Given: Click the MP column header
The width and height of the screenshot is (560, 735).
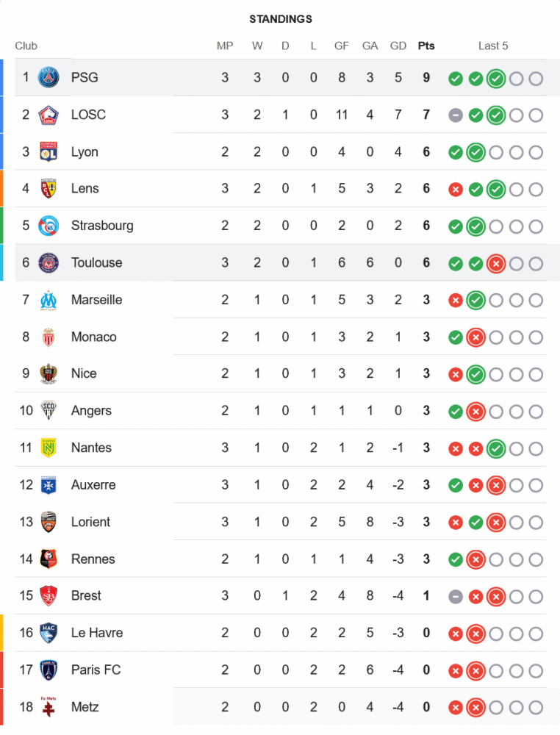Looking at the screenshot, I should pos(225,46).
